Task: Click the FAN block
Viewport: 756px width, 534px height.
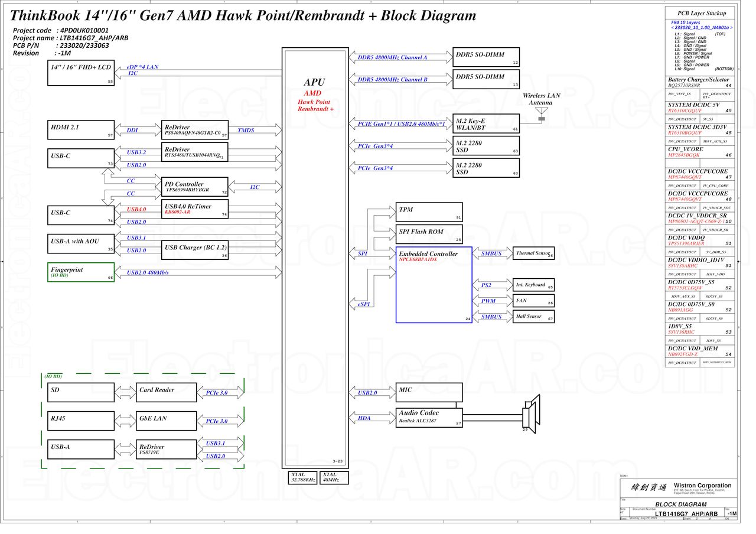Action: (534, 301)
